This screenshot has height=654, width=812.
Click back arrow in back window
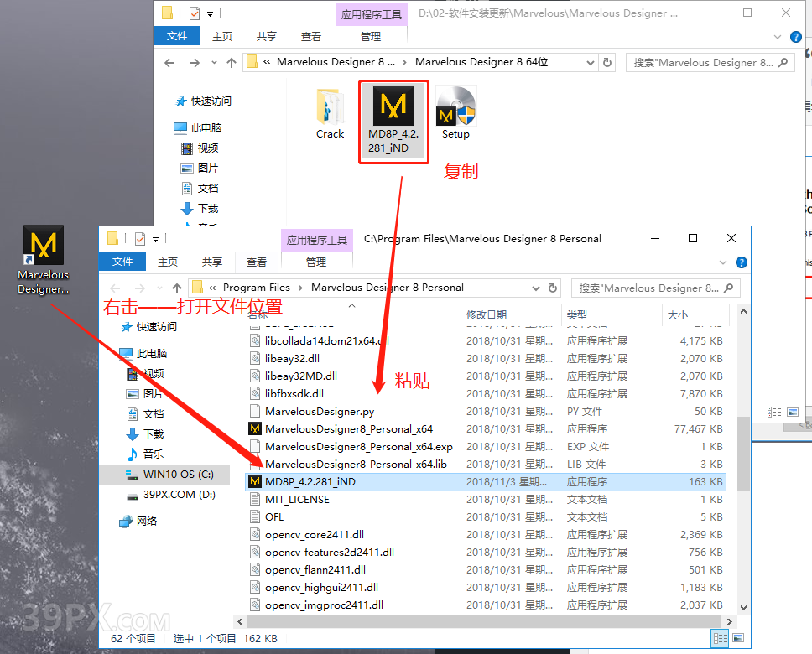click(x=169, y=63)
